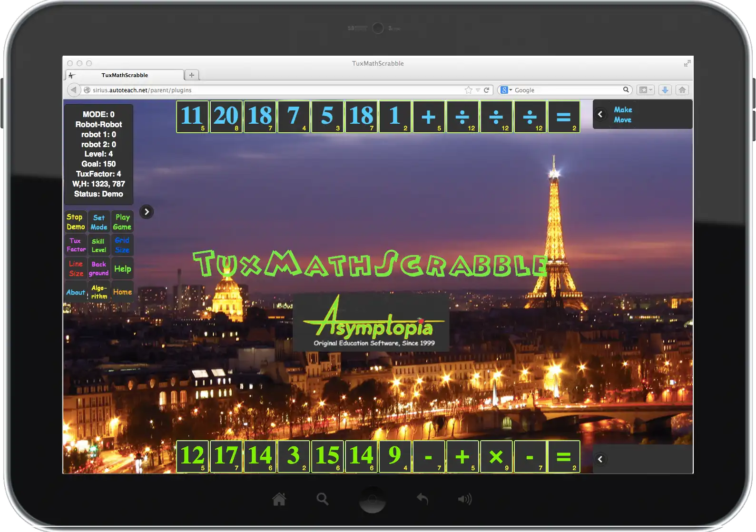
Task: Select the blue equals tile in top rack
Action: click(x=564, y=117)
